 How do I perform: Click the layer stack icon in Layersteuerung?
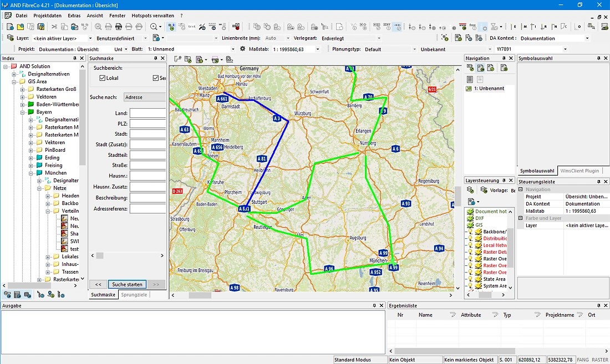click(x=470, y=190)
